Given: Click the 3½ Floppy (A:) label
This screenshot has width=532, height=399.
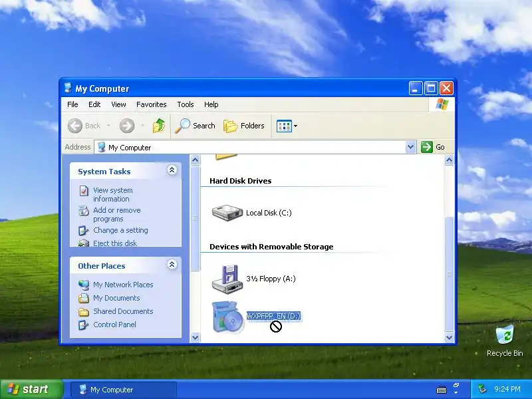Looking at the screenshot, I should (271, 279).
